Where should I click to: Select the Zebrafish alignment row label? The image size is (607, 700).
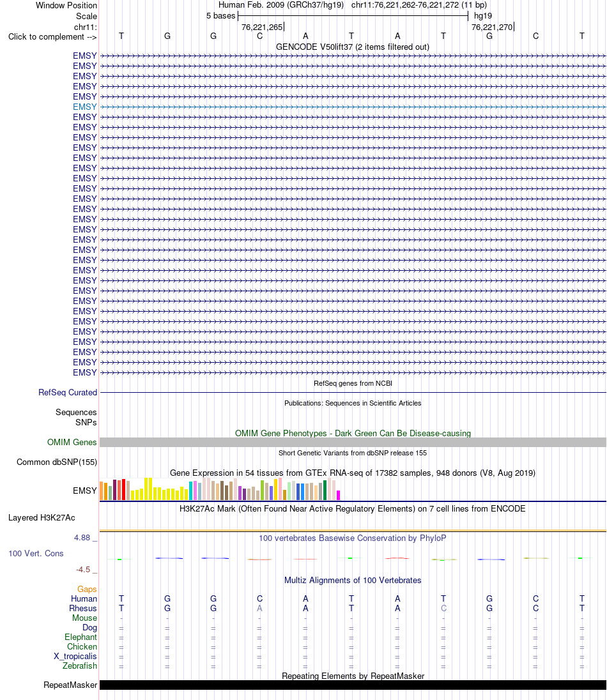coord(79,666)
